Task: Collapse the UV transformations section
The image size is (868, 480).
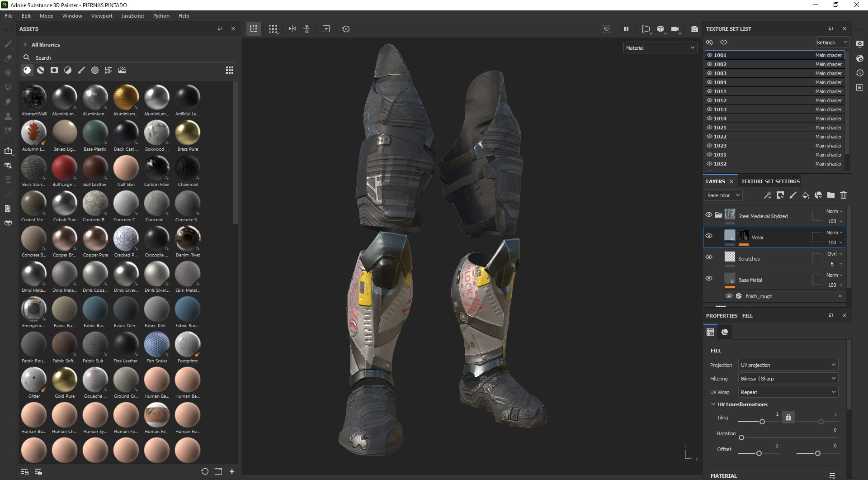Action: 713,404
